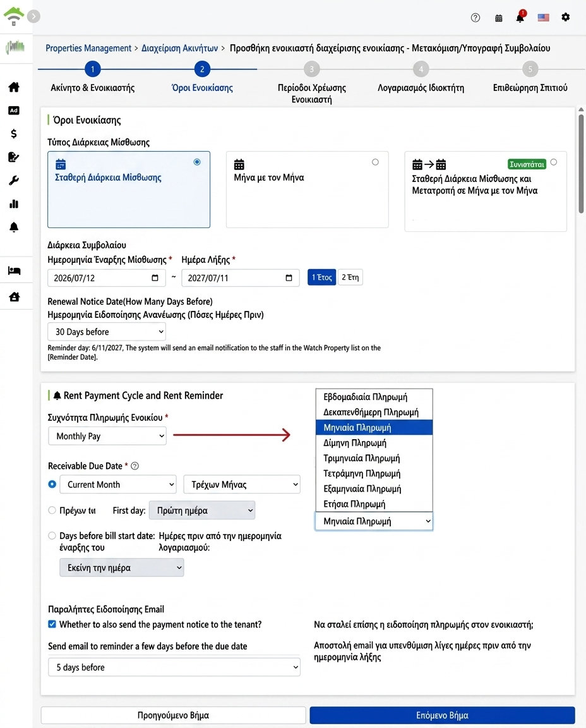Open notifications bell in top bar

pos(520,17)
